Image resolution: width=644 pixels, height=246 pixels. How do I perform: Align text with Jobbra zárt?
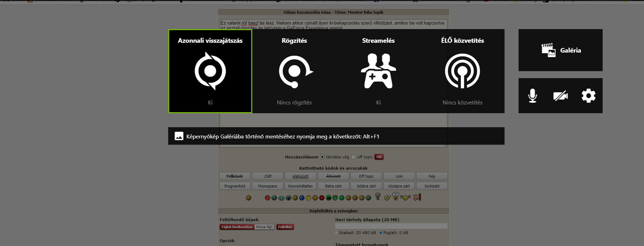pos(366,186)
